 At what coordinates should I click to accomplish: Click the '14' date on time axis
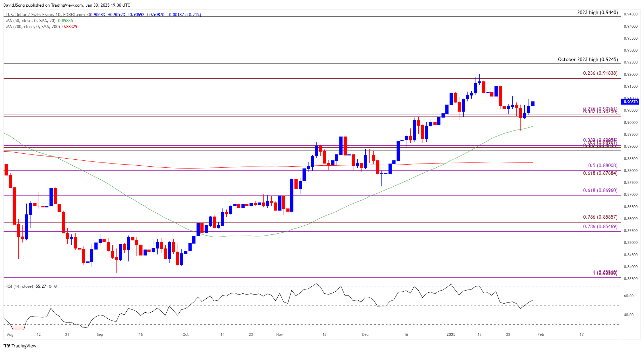pyautogui.click(x=223, y=334)
